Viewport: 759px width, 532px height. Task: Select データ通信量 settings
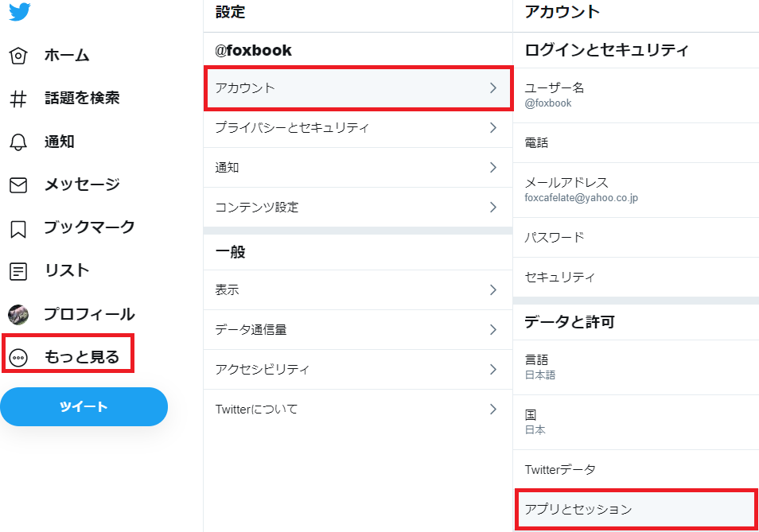pos(358,329)
